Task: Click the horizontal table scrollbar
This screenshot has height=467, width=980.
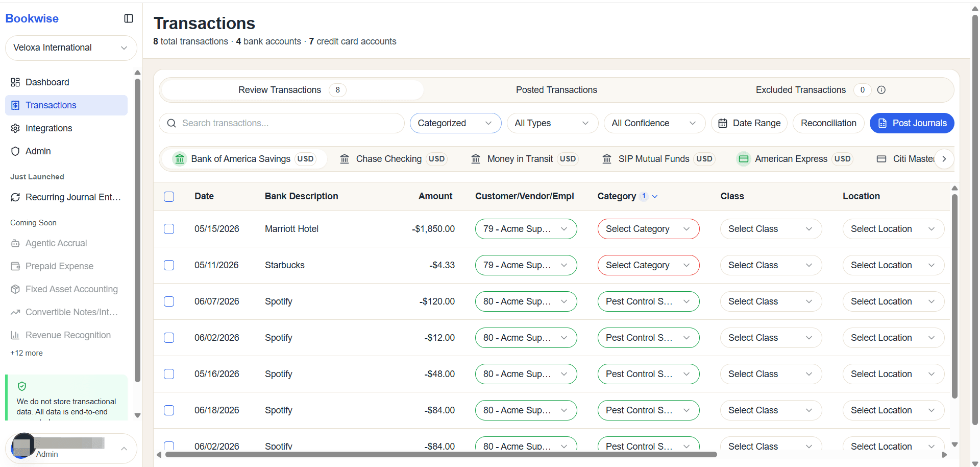Action: [x=441, y=454]
